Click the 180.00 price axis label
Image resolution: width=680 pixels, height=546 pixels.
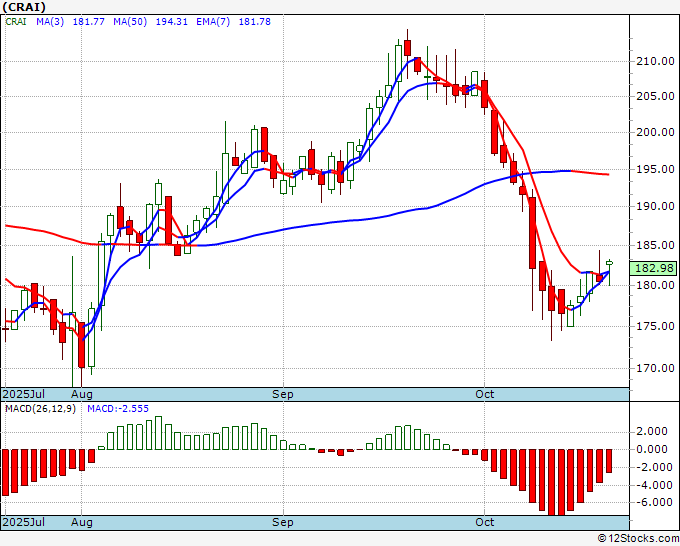click(655, 285)
